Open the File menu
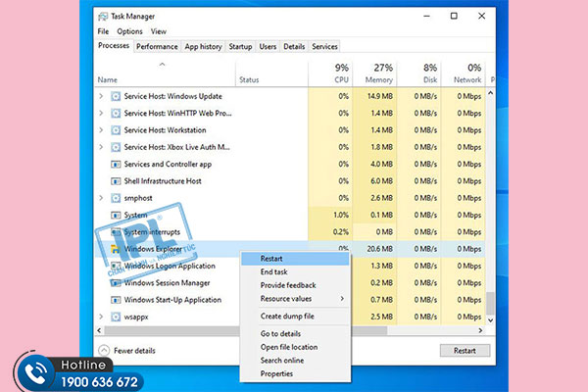Screen dimensions: 588x392 103,31
